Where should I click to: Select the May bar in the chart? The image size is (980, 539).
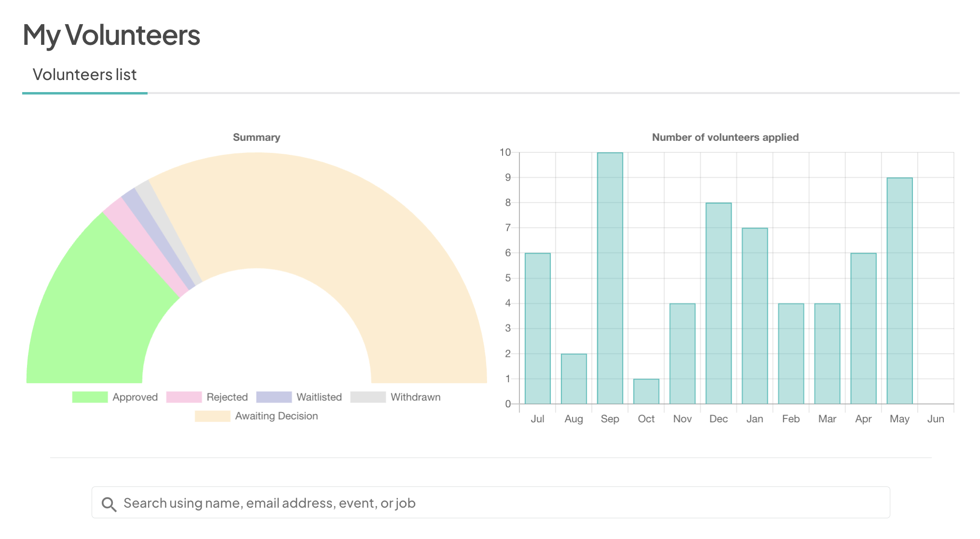pyautogui.click(x=899, y=289)
